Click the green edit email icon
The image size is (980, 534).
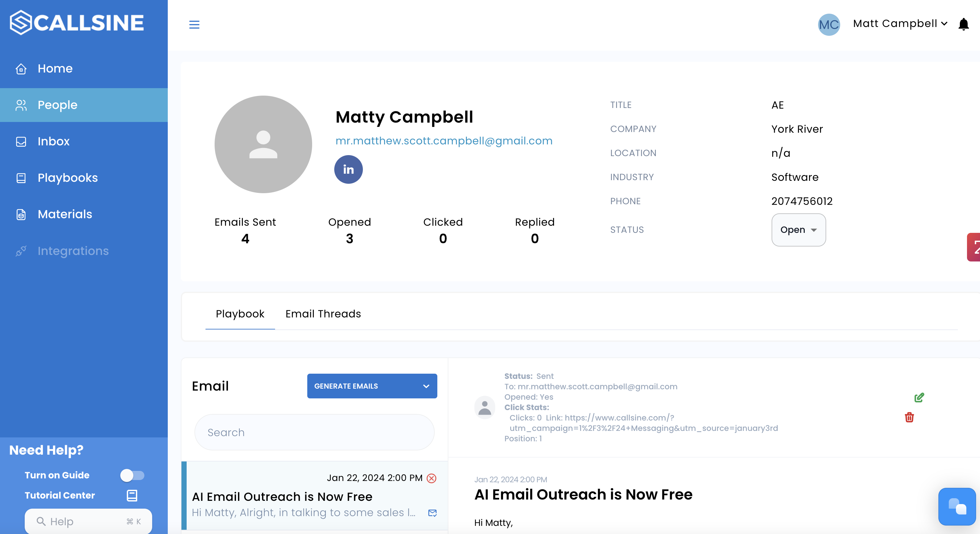pos(919,397)
